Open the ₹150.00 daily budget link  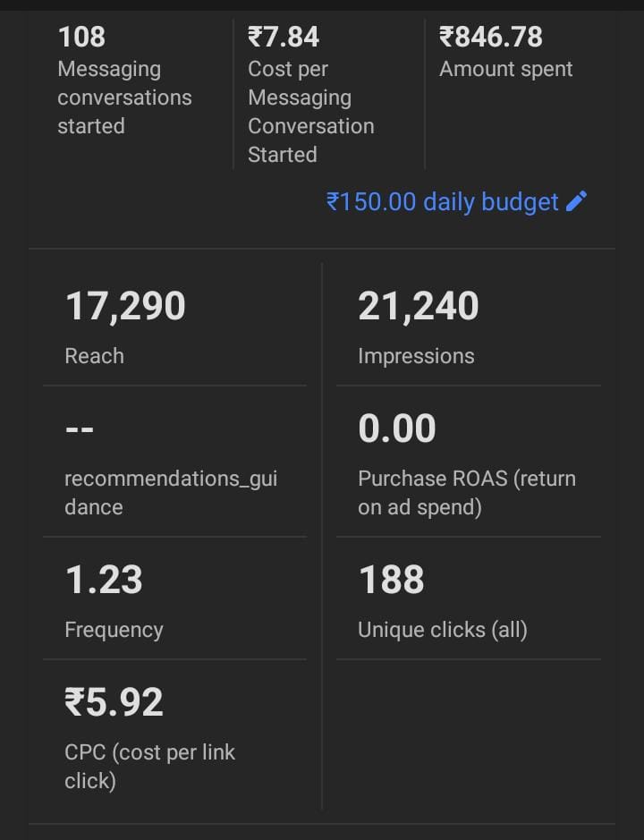(x=443, y=202)
